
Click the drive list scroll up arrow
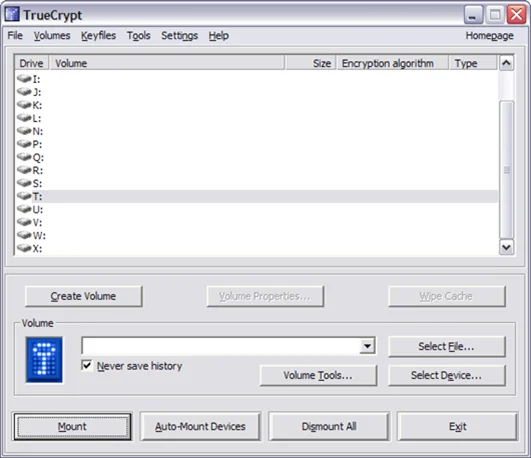506,63
